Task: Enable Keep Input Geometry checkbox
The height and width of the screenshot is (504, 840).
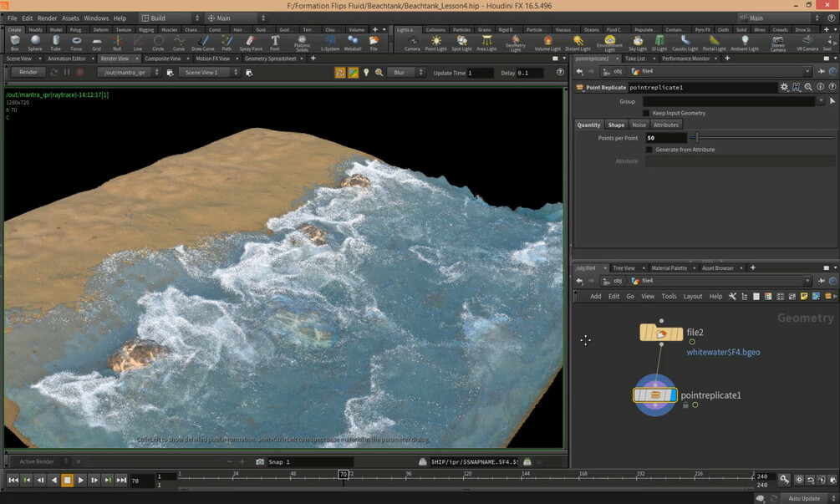Action: 646,113
